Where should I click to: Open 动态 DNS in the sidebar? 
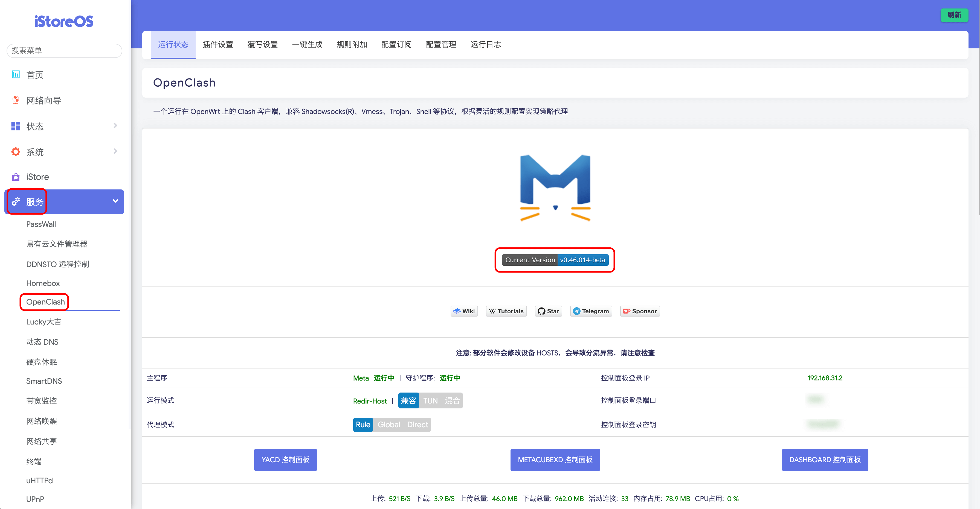42,342
